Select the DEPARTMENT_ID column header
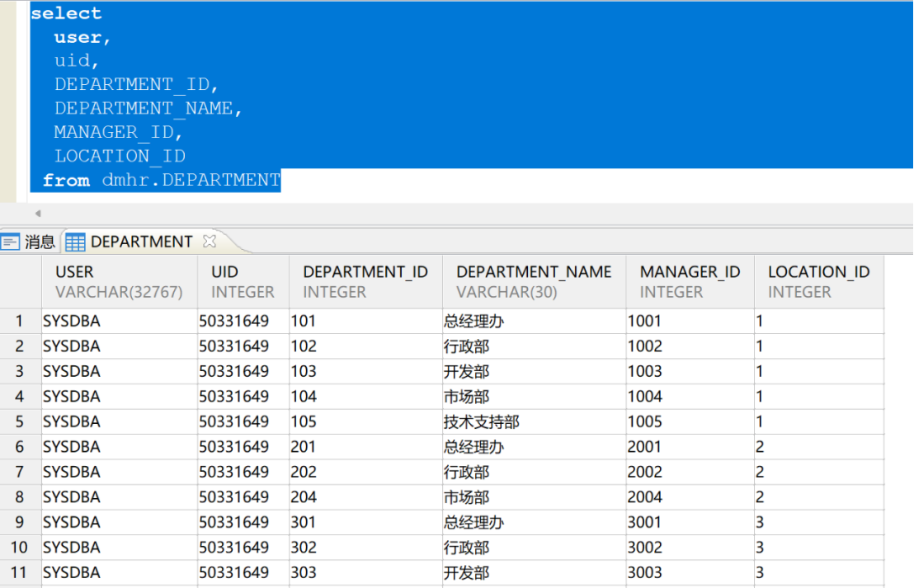The width and height of the screenshot is (914, 588). coord(365,281)
